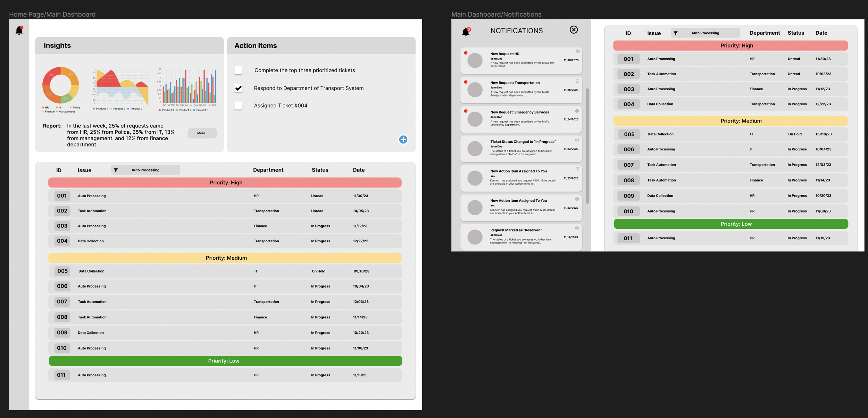Dismiss the New Request: Transportation notification
The height and width of the screenshot is (418, 868).
pyautogui.click(x=577, y=81)
